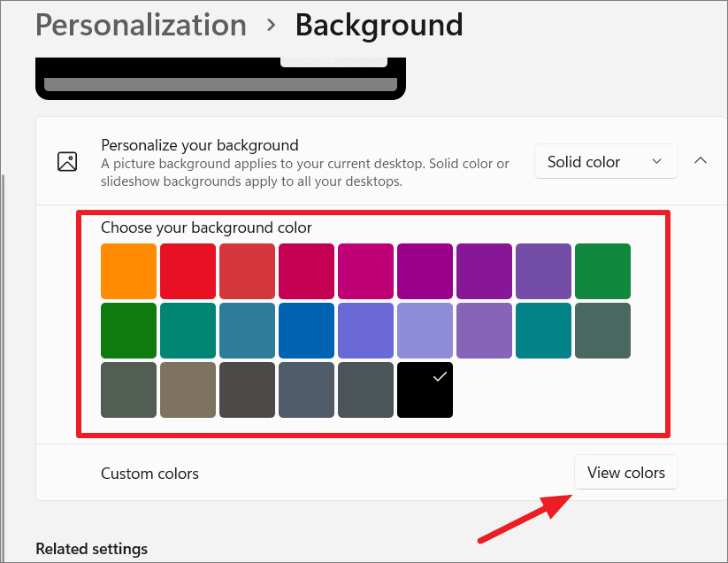Choose the bright red swatch
The image size is (728, 563).
tap(188, 271)
